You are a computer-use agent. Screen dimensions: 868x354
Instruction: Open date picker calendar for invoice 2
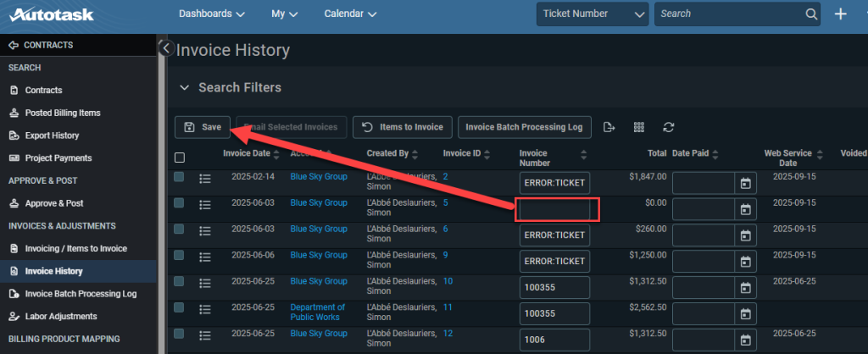(x=745, y=183)
